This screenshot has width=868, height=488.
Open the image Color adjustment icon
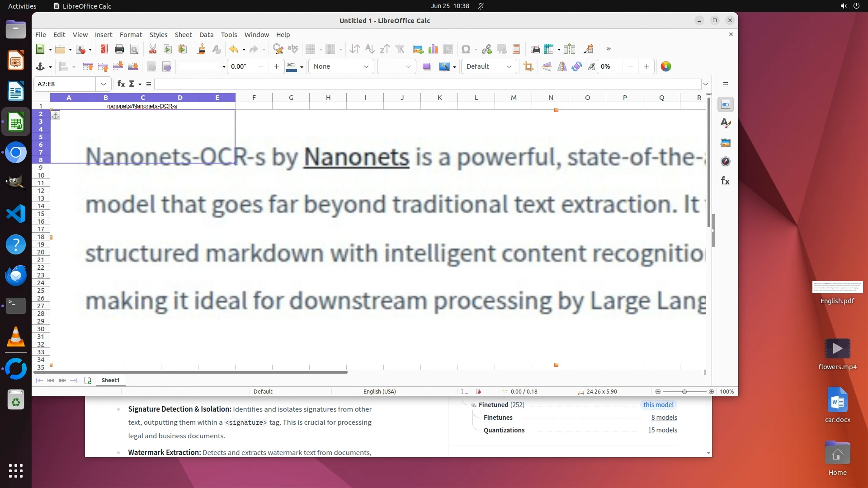[665, 67]
